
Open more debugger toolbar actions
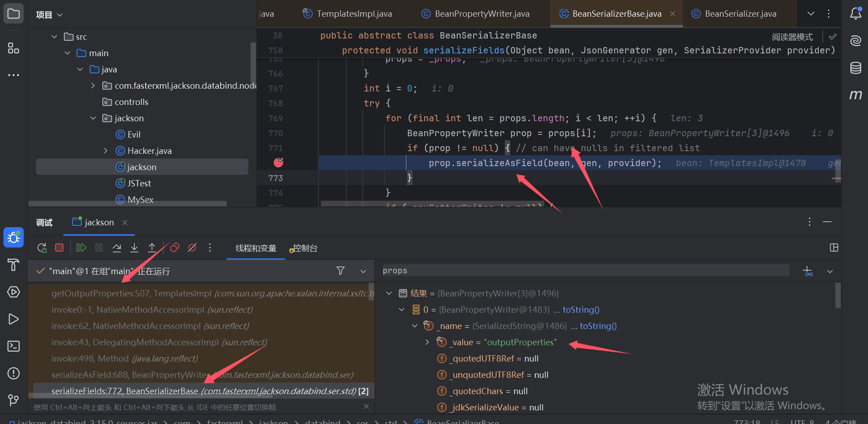click(209, 248)
